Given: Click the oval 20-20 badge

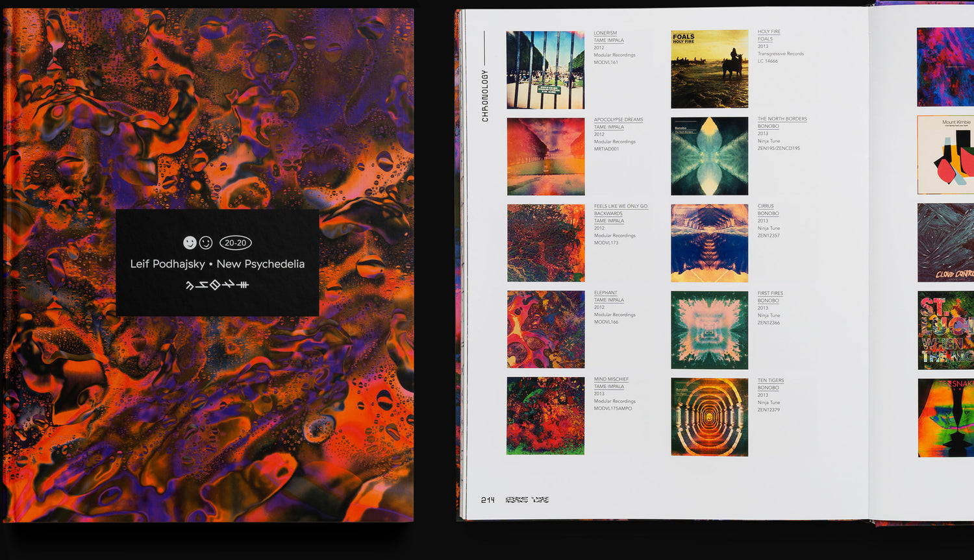Looking at the screenshot, I should (235, 243).
